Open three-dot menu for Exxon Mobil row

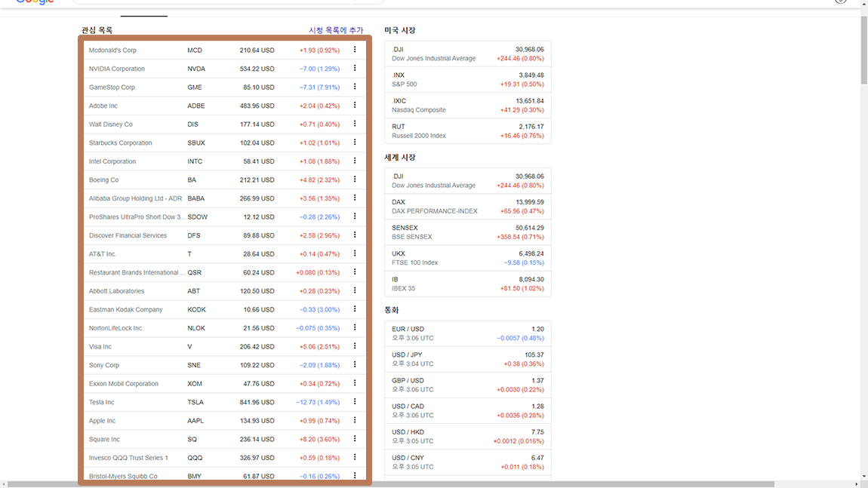[x=355, y=383]
